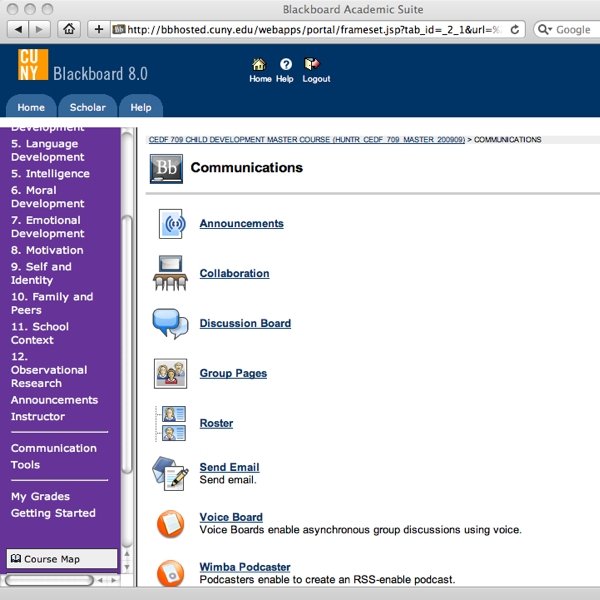Click the browser Back arrow button

18,29
